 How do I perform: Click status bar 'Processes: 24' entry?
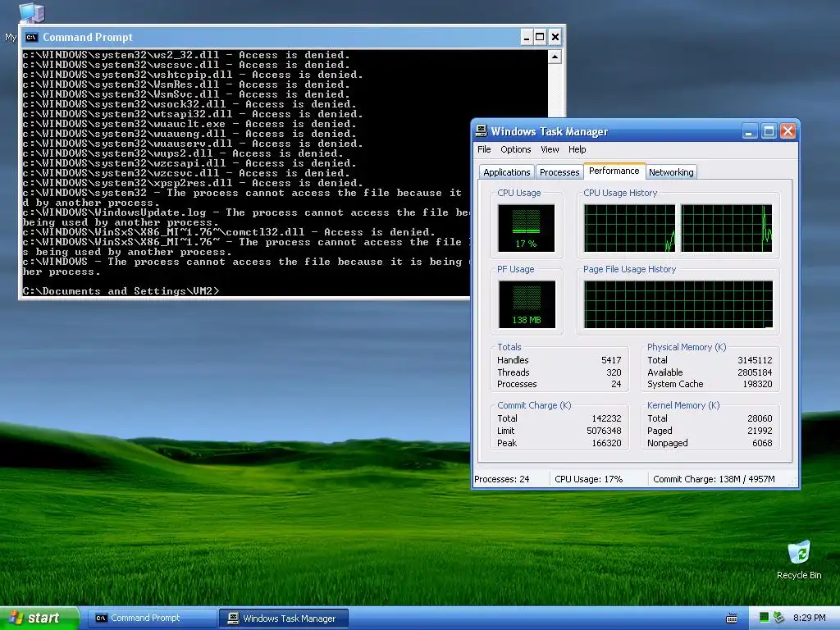502,479
